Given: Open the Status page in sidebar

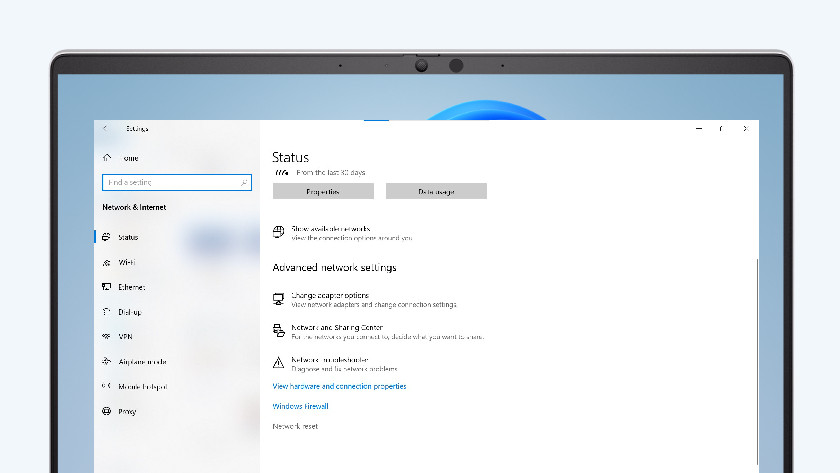Looking at the screenshot, I should click(x=128, y=237).
